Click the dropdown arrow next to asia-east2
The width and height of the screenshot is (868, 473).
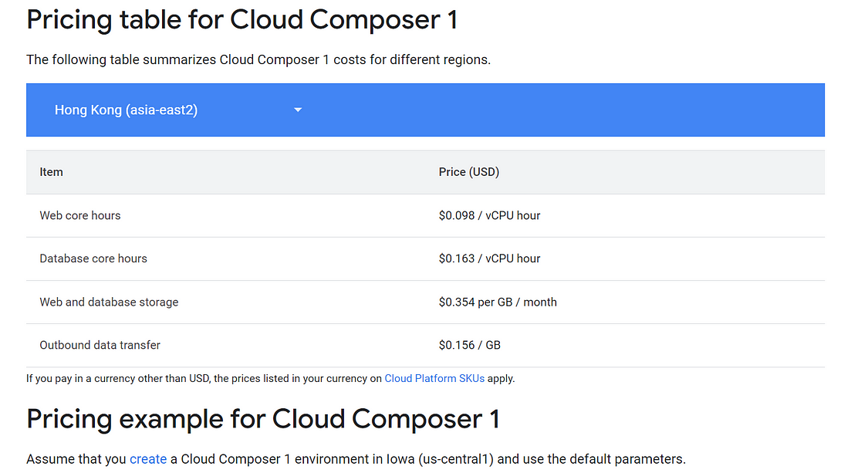pyautogui.click(x=298, y=110)
